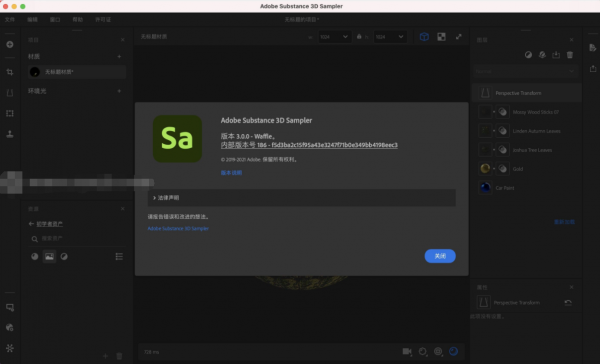Click the crossed-out sphere icon in layers toolbar
The height and width of the screenshot is (364, 600).
[542, 55]
